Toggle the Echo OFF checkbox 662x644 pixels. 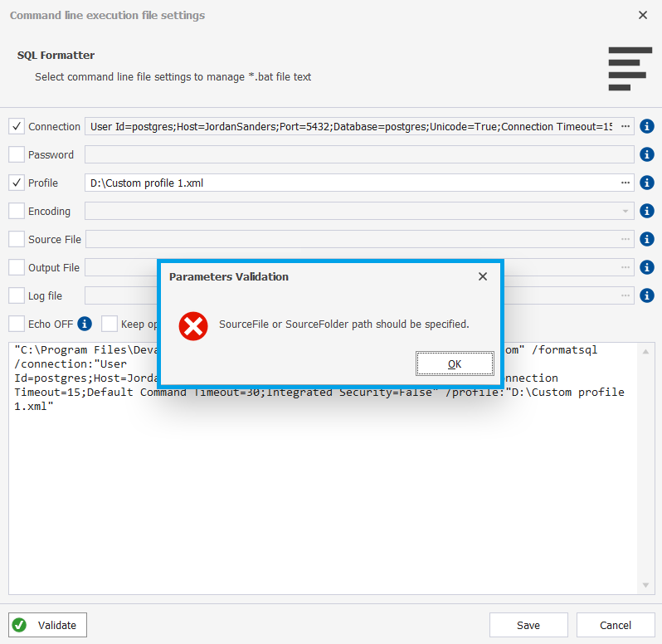point(17,324)
